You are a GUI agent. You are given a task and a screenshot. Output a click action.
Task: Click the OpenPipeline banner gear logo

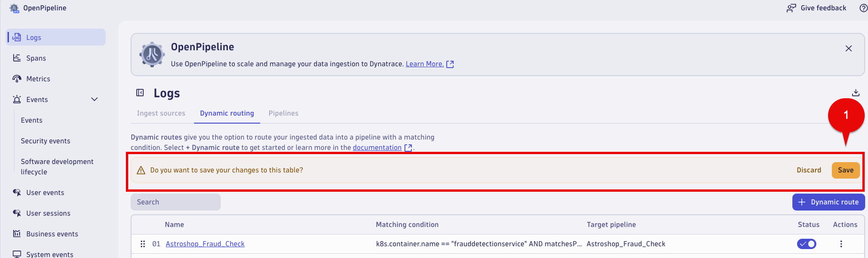pos(152,55)
